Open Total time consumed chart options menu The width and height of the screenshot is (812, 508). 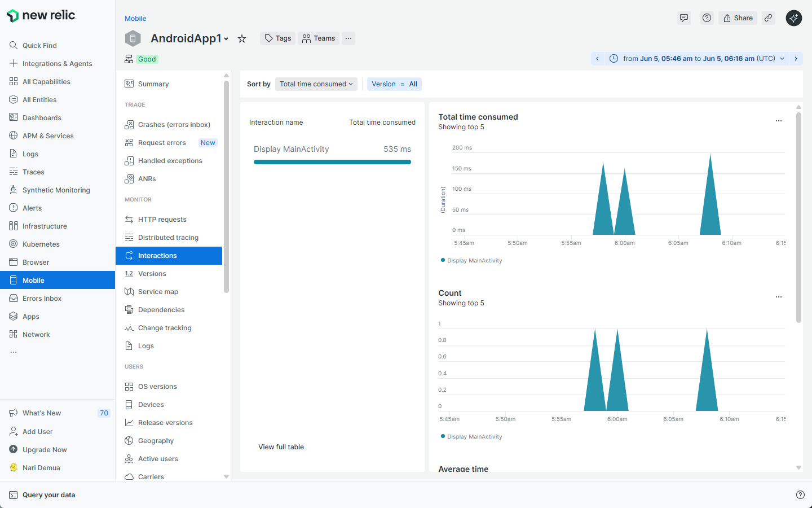point(779,121)
